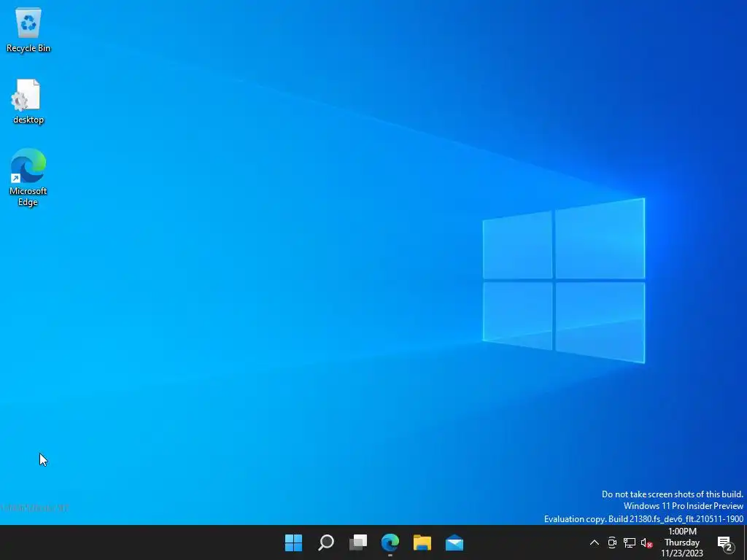
Task: Open the Mail app from the taskbar
Action: pos(454,542)
